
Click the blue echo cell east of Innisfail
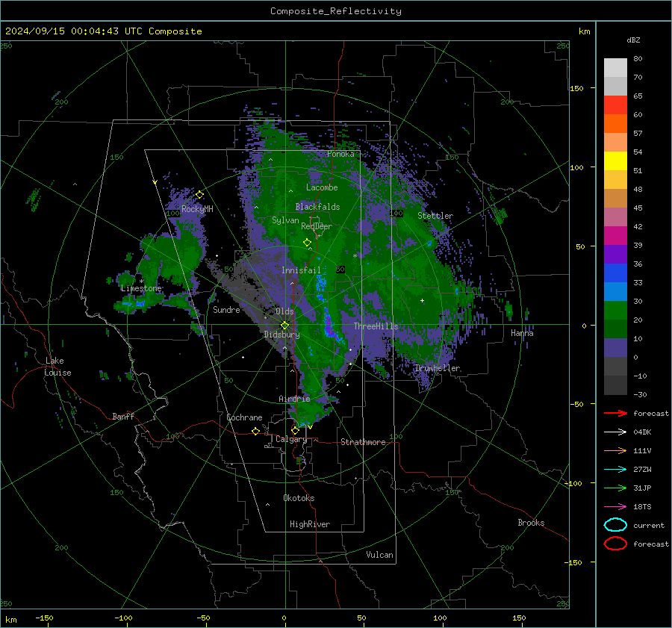(321, 283)
